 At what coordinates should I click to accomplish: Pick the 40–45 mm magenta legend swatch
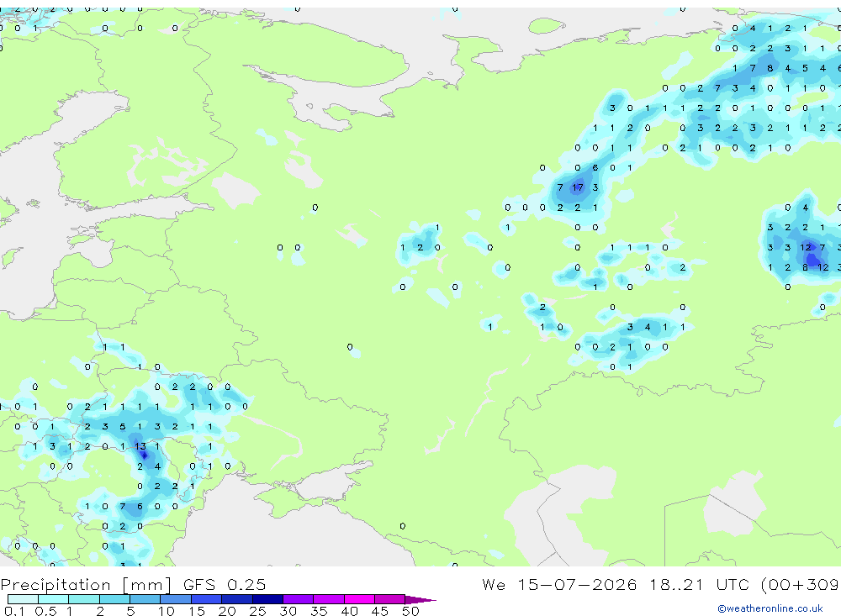click(359, 599)
